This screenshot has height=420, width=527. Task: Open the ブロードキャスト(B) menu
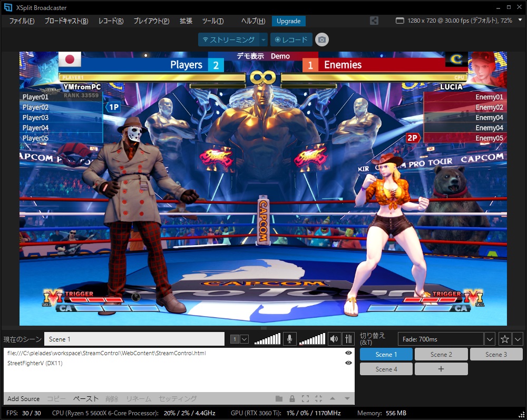coord(66,21)
